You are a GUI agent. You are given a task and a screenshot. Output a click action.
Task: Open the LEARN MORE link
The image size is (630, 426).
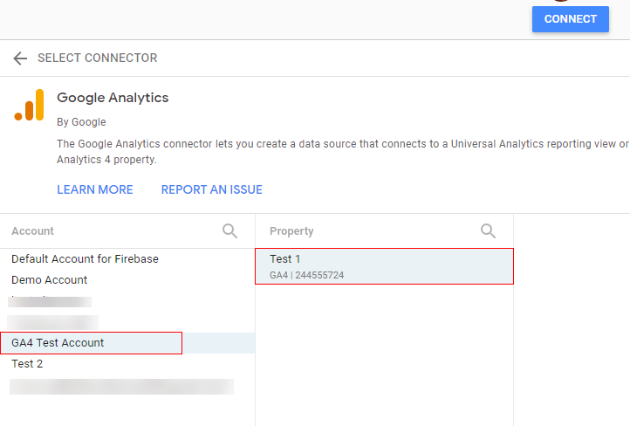coord(95,190)
